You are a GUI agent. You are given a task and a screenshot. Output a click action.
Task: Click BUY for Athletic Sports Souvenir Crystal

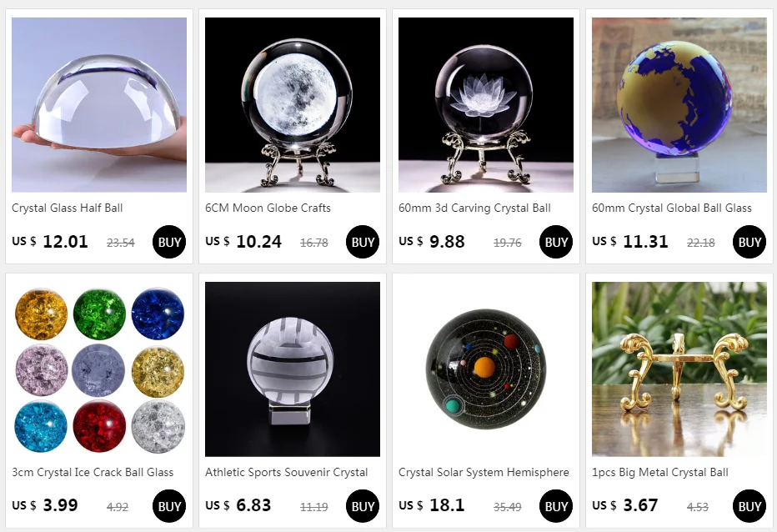(363, 506)
